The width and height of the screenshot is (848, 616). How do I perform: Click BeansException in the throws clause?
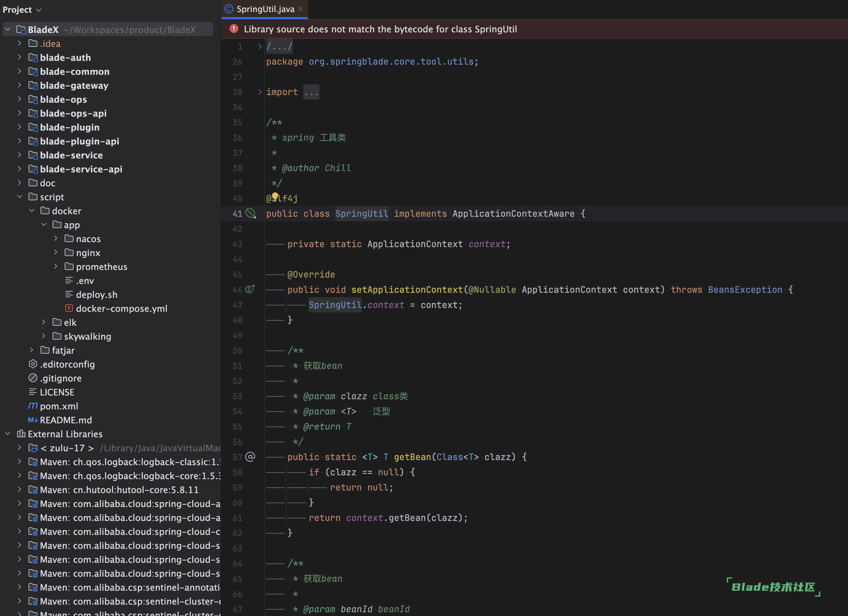pos(745,290)
